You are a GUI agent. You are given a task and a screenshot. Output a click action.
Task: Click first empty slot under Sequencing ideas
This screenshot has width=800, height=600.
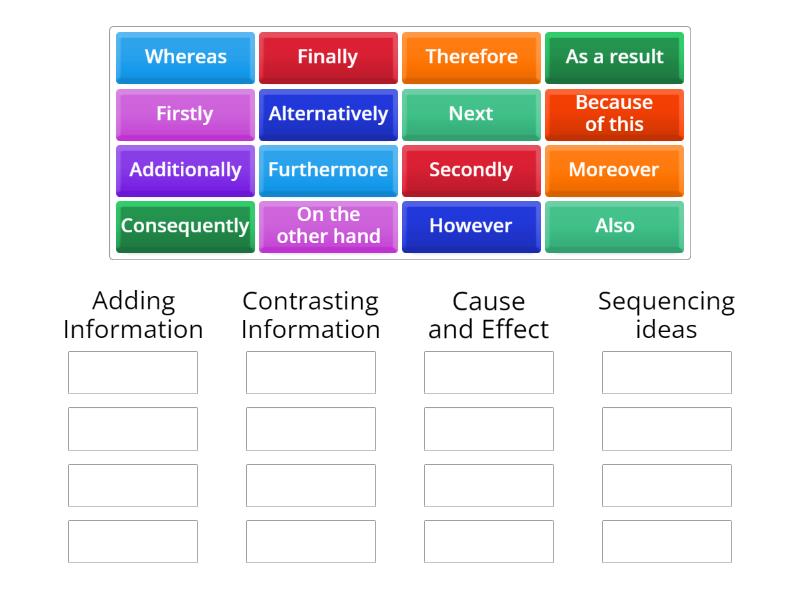tap(667, 373)
